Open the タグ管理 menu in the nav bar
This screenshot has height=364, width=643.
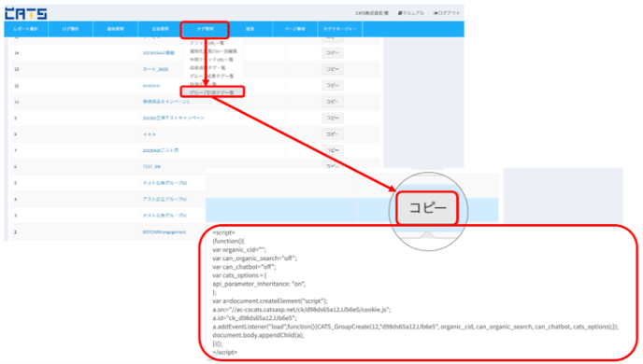[205, 30]
